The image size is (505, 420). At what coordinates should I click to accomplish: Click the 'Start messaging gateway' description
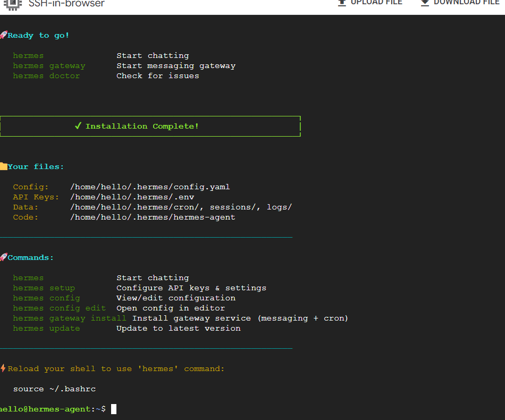pyautogui.click(x=176, y=66)
